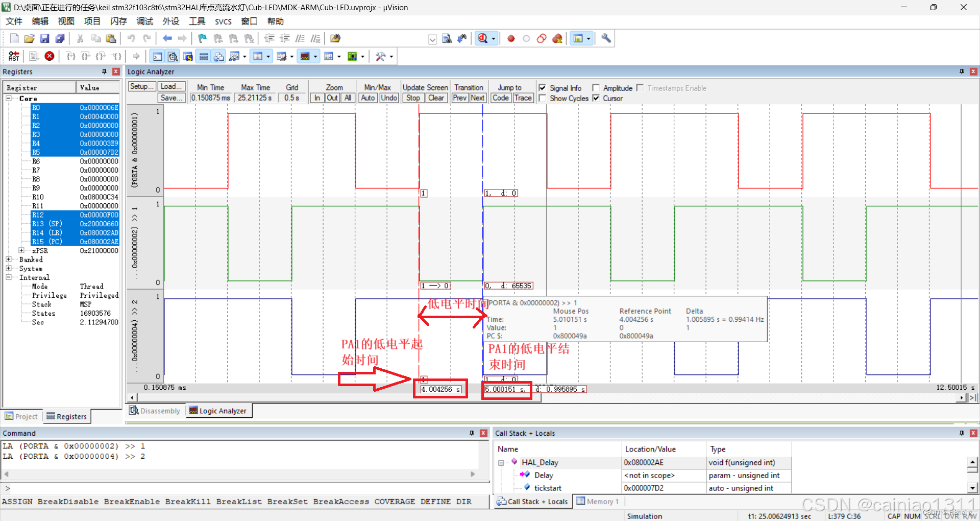The height and width of the screenshot is (521, 980).
Task: Collapse the Internal register group
Action: 9,277
